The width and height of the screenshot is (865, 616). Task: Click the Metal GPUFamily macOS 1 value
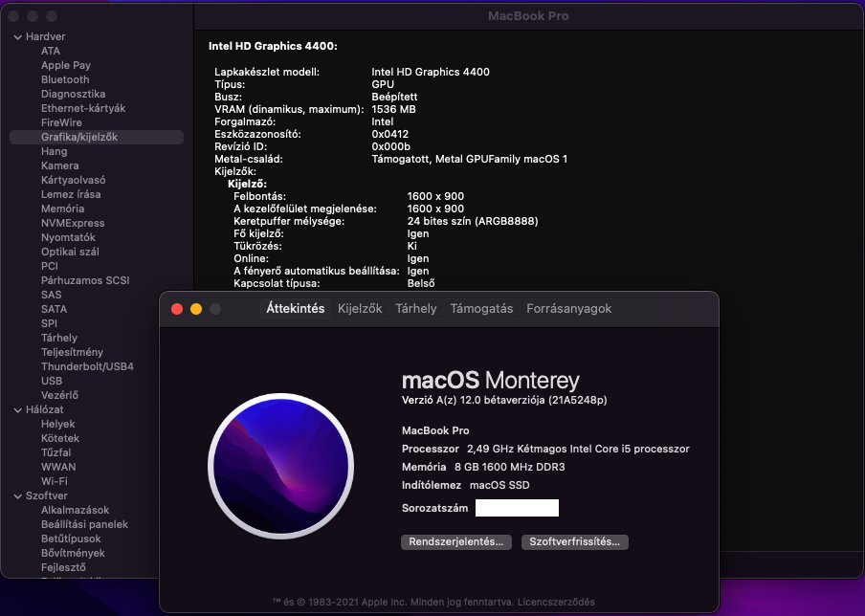tap(470, 160)
